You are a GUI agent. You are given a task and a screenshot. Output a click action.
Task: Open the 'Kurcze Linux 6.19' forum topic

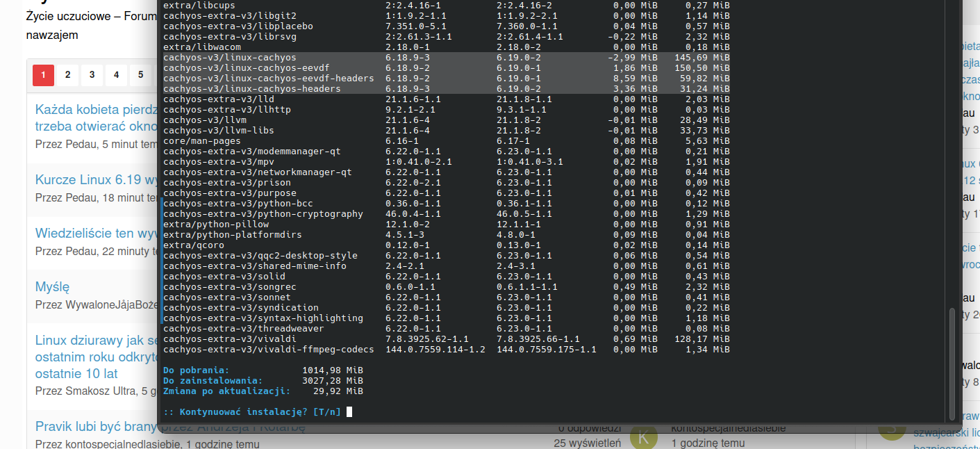(97, 180)
